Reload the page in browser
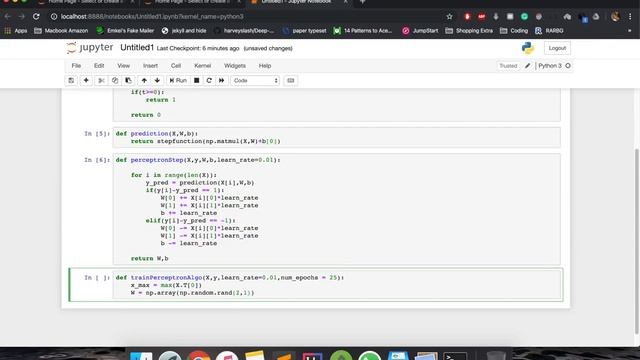The height and width of the screenshot is (360, 640). pyautogui.click(x=36, y=17)
